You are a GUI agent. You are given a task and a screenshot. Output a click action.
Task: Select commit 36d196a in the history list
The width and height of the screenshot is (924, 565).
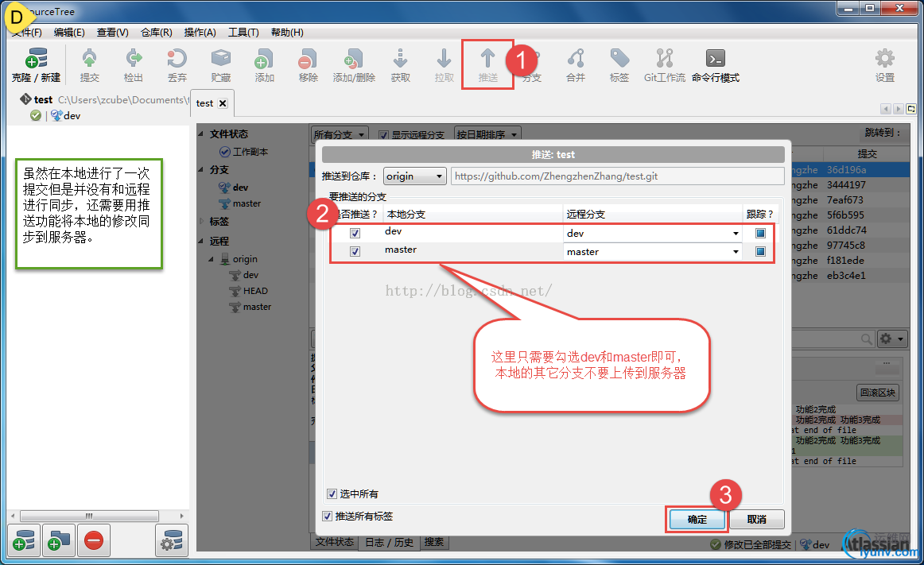click(x=846, y=170)
